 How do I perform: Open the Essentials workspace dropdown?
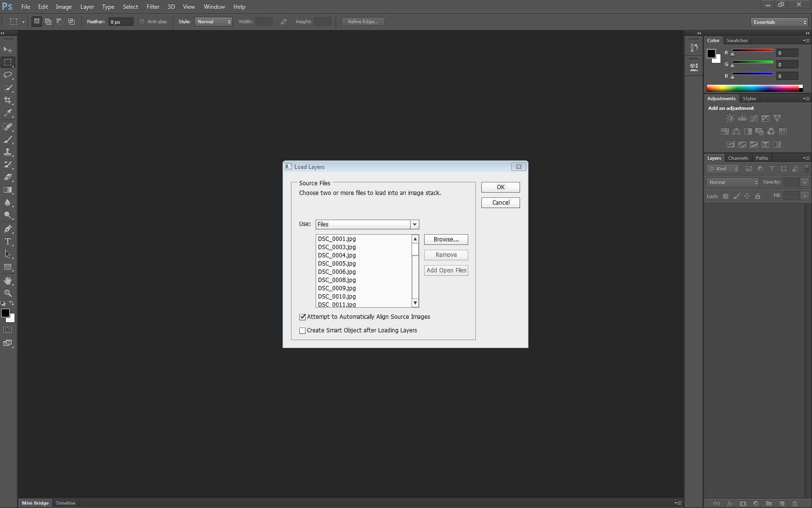point(779,22)
